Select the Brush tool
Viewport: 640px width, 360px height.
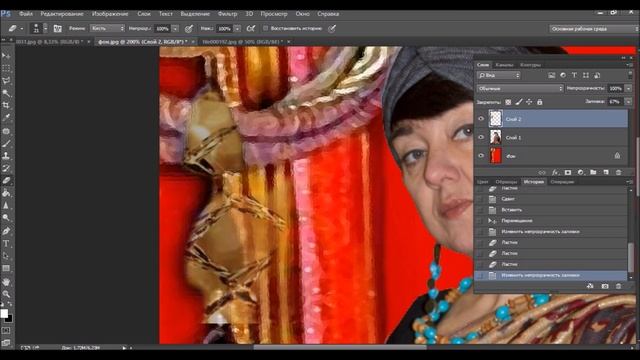pyautogui.click(x=6, y=143)
